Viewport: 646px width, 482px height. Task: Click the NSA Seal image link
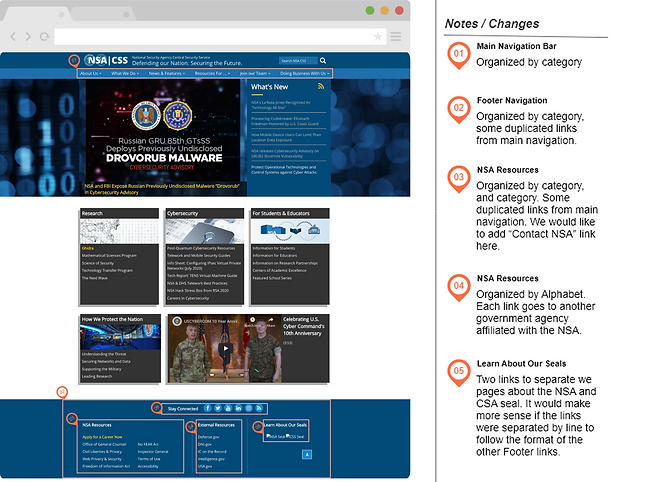[x=275, y=436]
